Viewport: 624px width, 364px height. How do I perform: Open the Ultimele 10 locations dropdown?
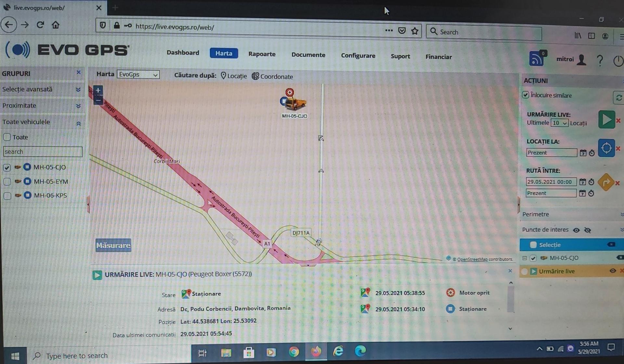click(x=559, y=123)
